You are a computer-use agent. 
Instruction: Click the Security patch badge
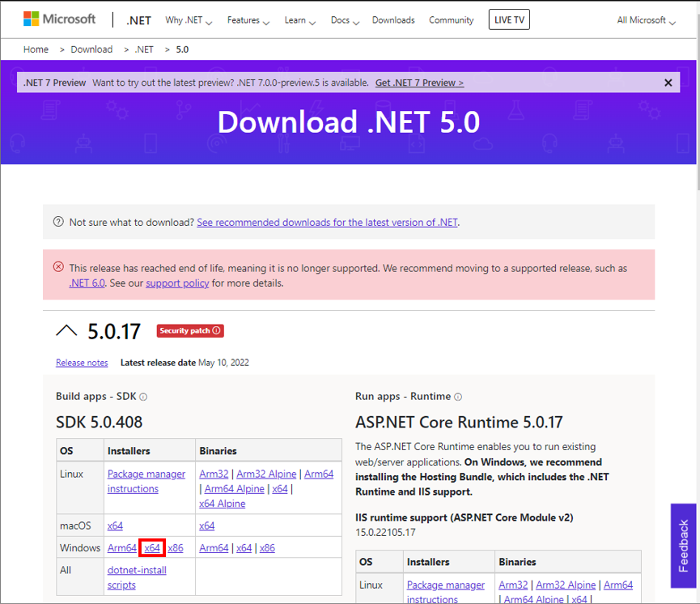tap(190, 330)
